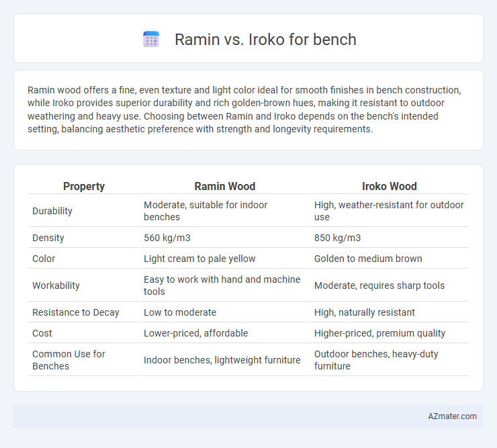Select the 'Iroko Wood' column header

coord(390,187)
